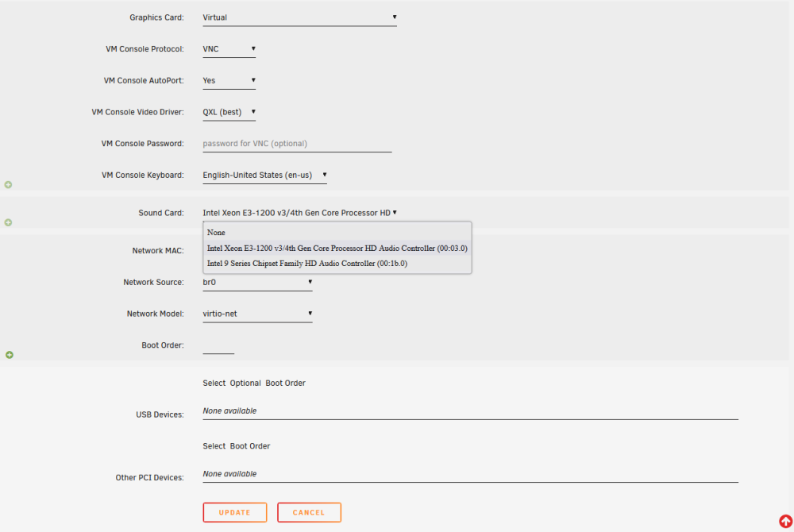Viewport: 794px width, 532px height.
Task: Open the Network Model dropdown showing virtio-net
Action: [257, 314]
